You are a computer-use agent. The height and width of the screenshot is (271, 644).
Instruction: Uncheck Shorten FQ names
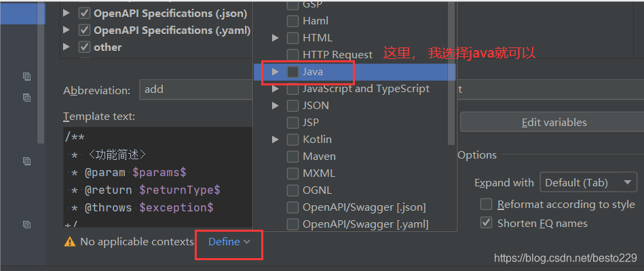pos(487,223)
